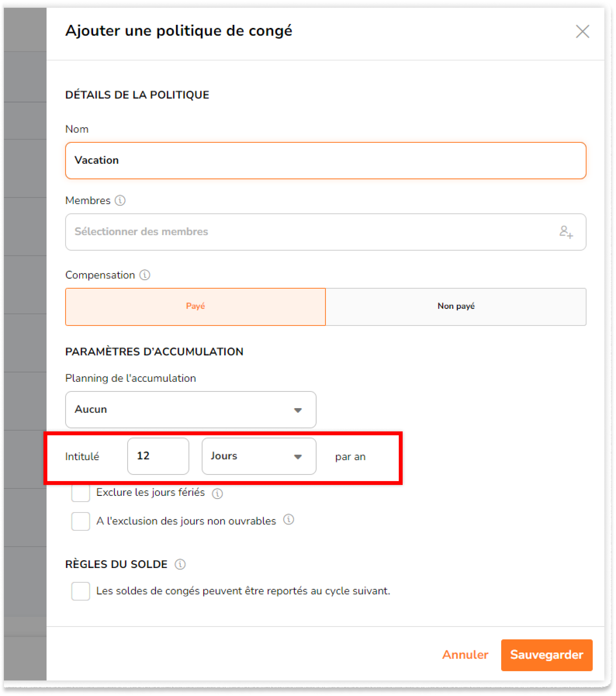Tick the carry-over leave balances checkbox
Screen dimensions: 616x696
point(81,591)
